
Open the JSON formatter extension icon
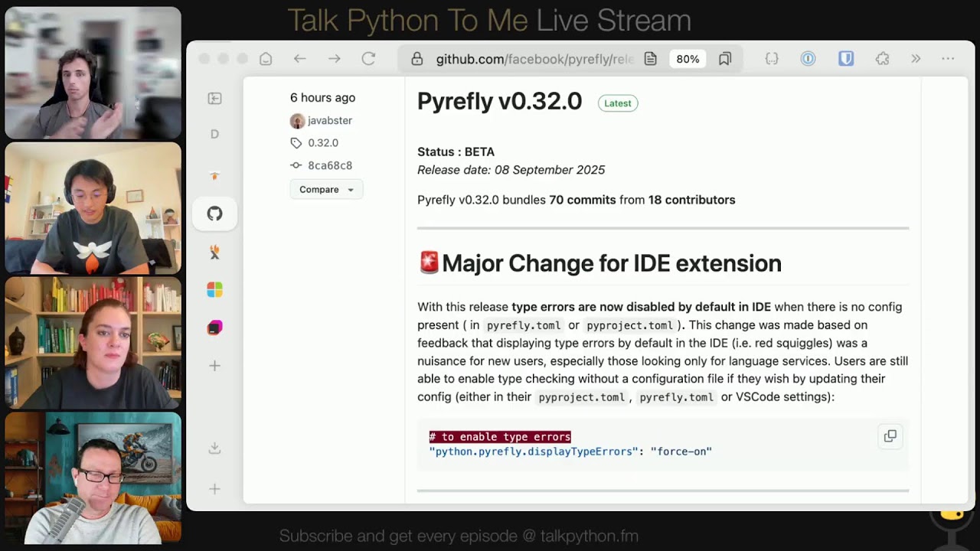pos(772,58)
